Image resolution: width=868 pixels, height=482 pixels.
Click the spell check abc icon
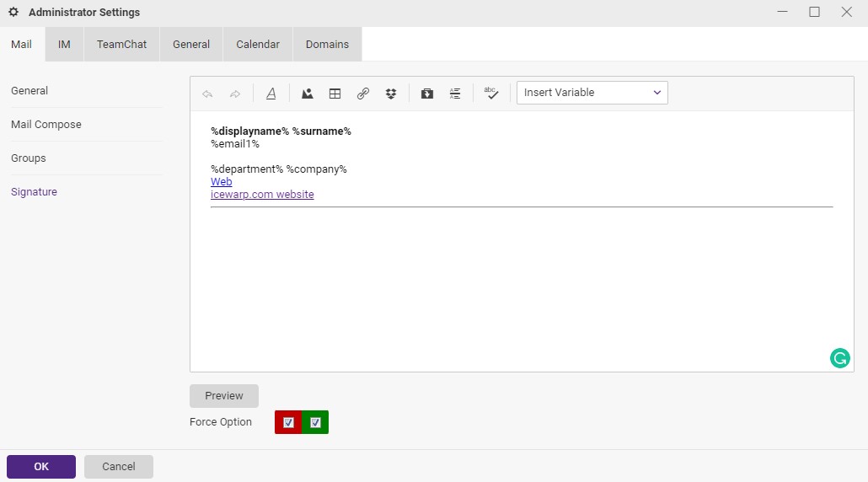click(491, 94)
